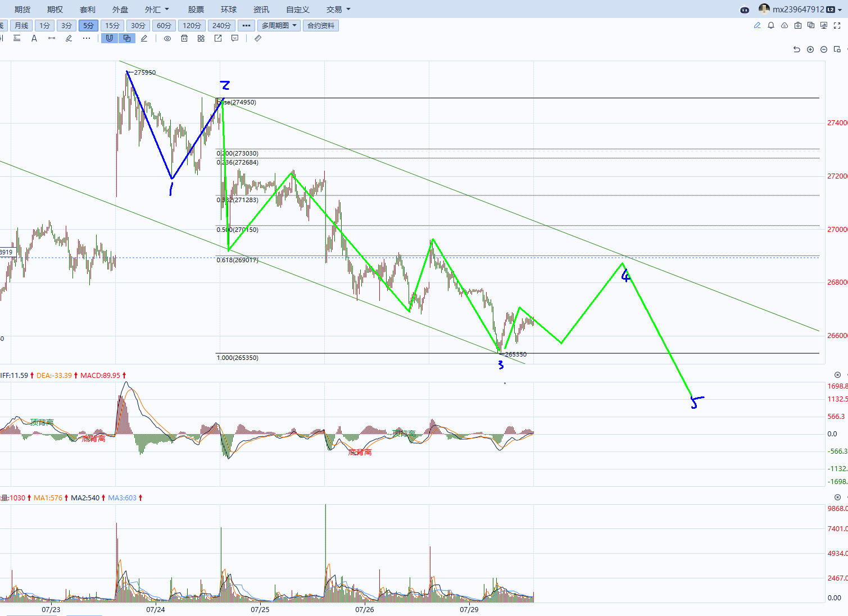The width and height of the screenshot is (848, 616).
Task: Switch to 240分 period
Action: click(x=221, y=25)
